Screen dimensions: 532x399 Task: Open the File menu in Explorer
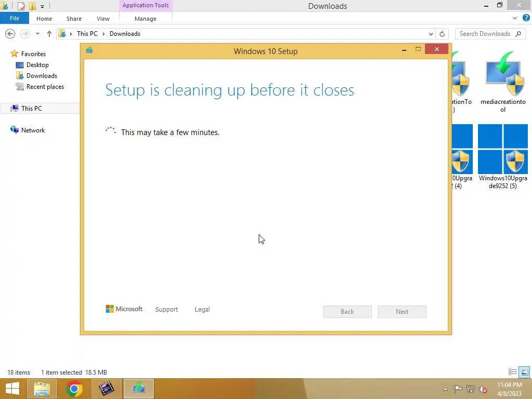[14, 18]
